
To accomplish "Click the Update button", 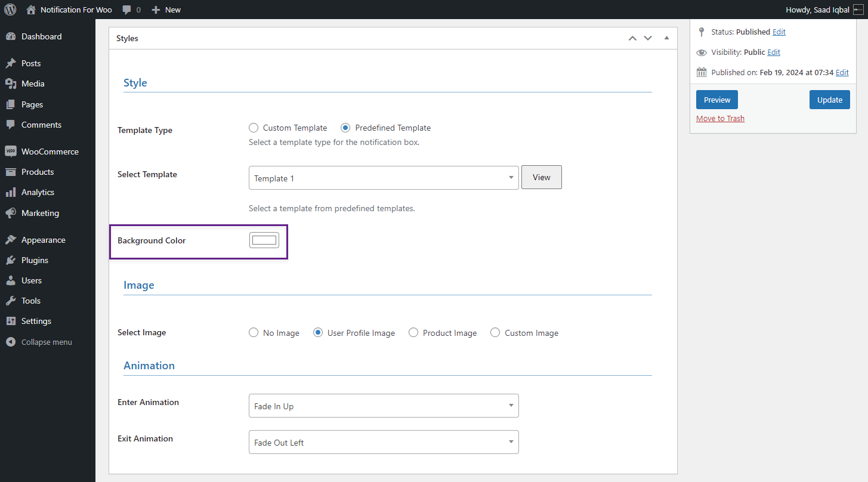I will click(829, 100).
